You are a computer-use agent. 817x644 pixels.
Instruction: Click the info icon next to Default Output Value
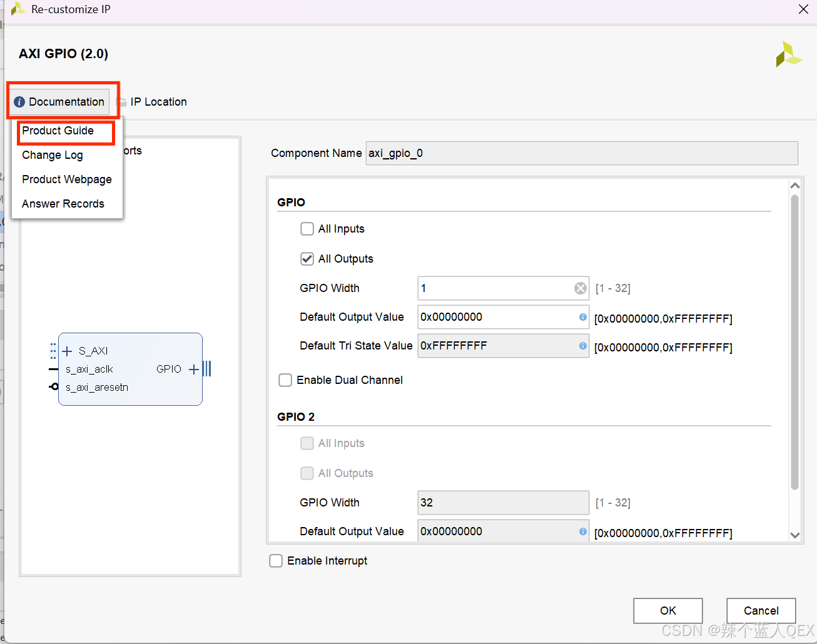(x=582, y=317)
